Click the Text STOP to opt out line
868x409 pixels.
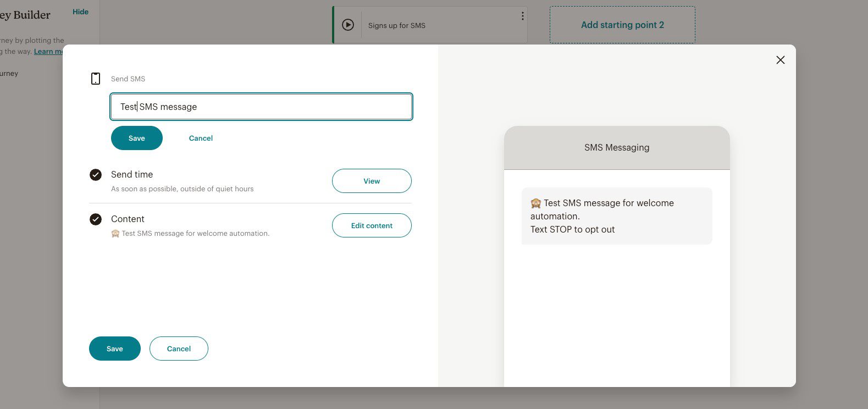(572, 229)
